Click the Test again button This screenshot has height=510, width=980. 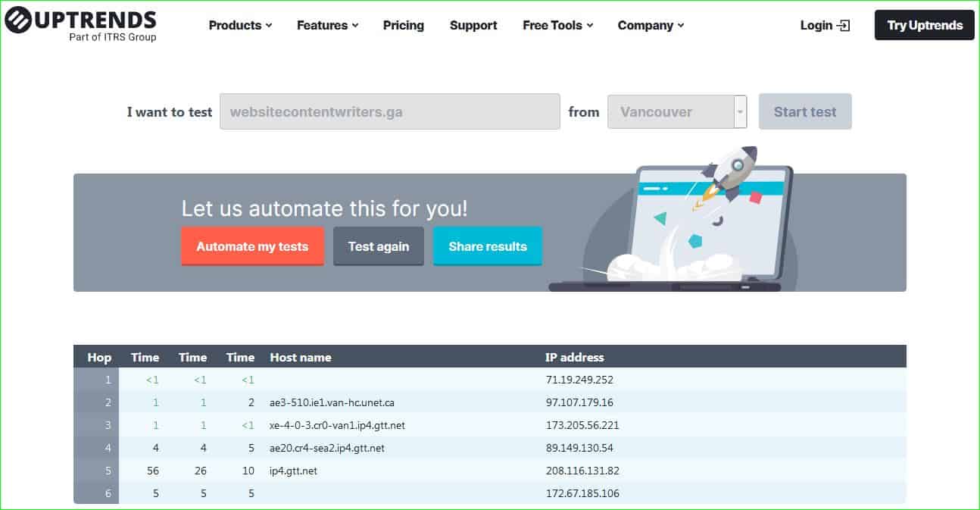pos(379,246)
